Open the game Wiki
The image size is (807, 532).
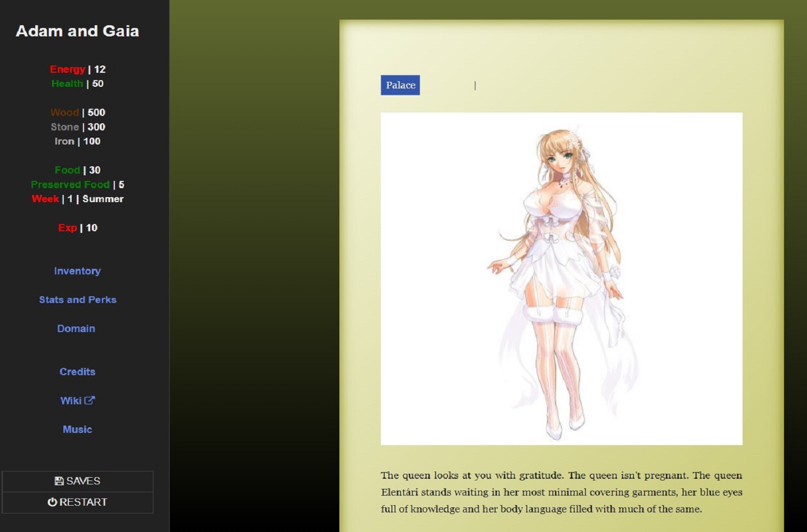(72, 400)
